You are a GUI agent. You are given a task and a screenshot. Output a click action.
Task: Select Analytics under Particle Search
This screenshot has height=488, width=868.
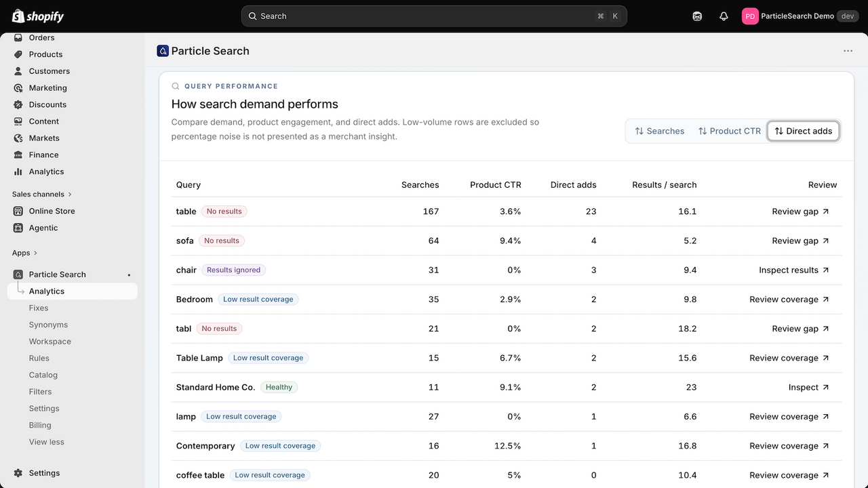pos(73,291)
